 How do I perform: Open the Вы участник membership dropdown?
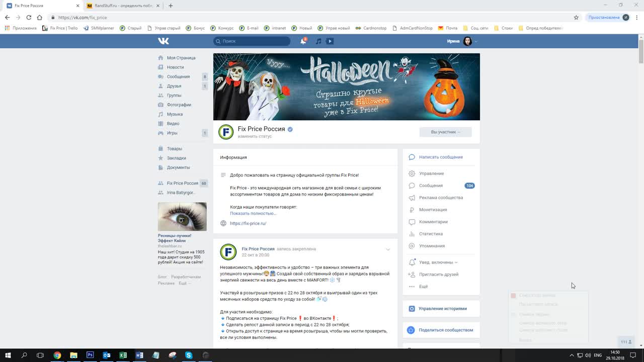445,132
